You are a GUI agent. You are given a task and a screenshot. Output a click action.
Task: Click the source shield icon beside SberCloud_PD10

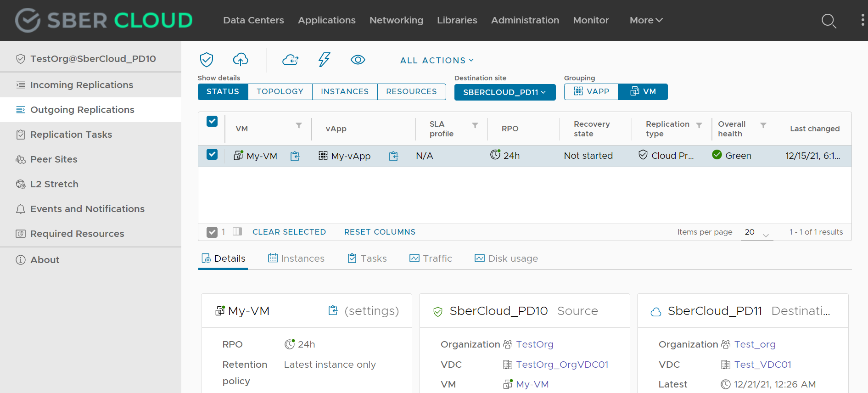[438, 312]
